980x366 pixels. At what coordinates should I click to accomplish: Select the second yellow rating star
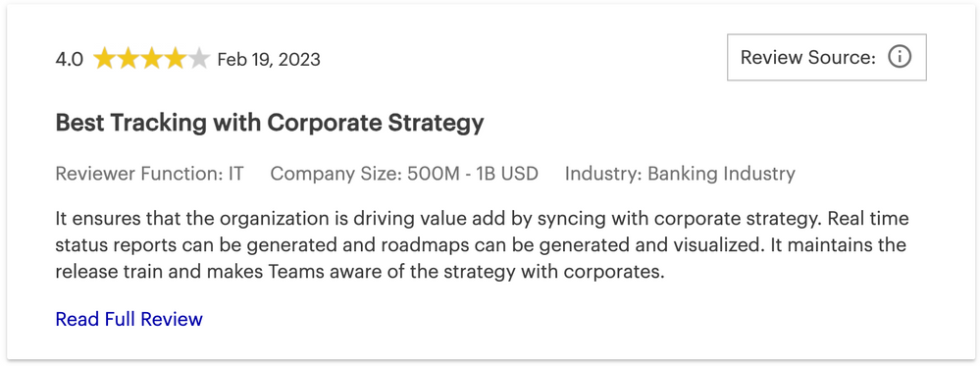pos(129,60)
